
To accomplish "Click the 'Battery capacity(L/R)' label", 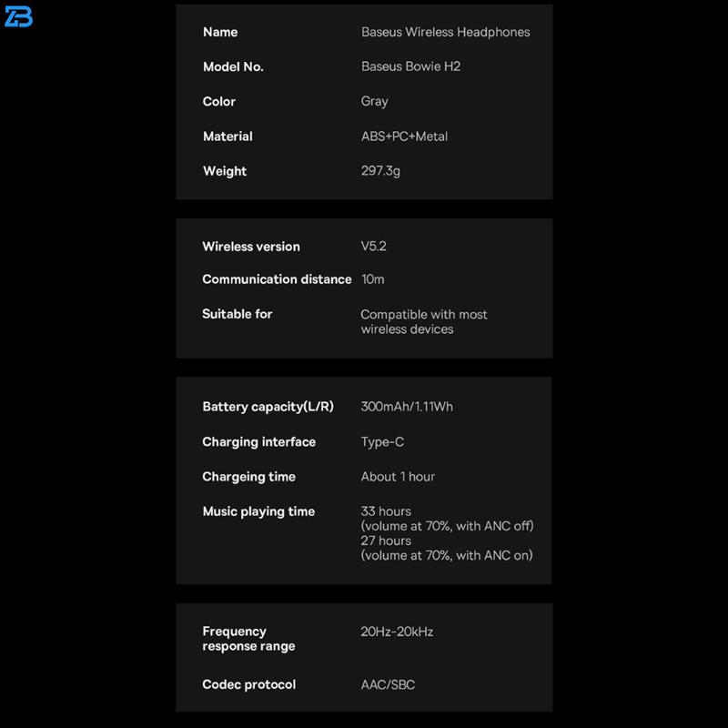I will pyautogui.click(x=268, y=407).
